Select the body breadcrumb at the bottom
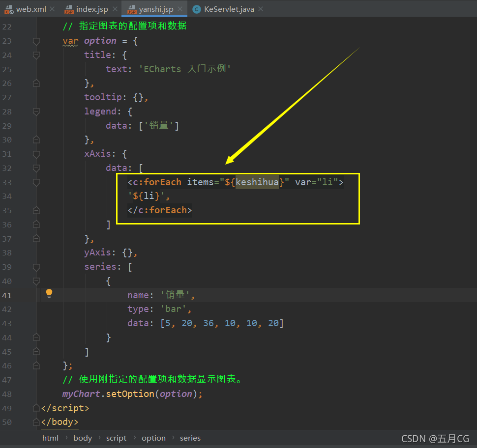Screen dimensions: 477x448 (x=83, y=438)
